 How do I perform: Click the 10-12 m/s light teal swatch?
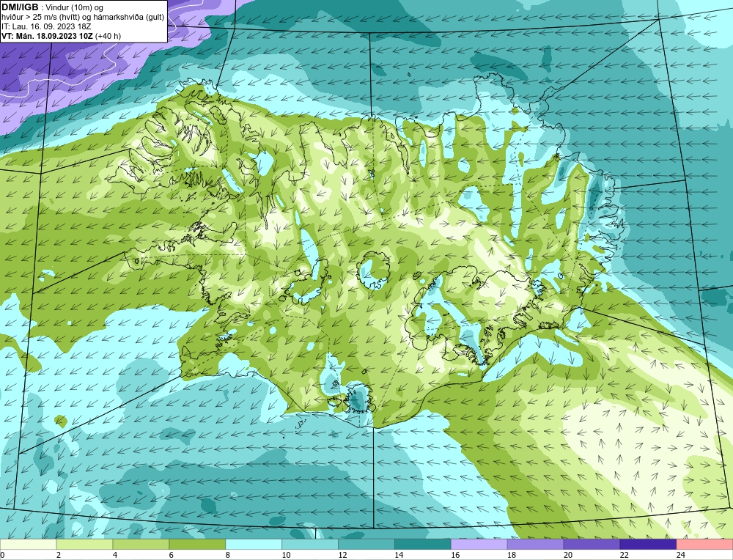click(x=310, y=545)
